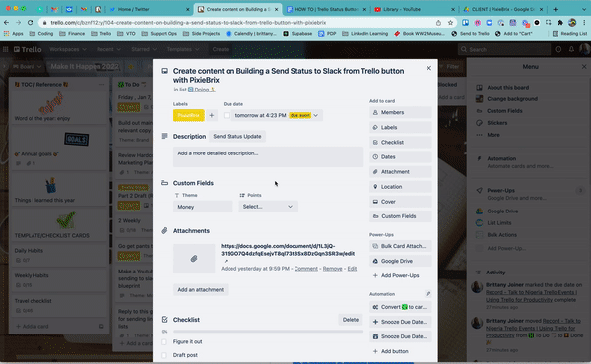Open the due date dropdown
The image size is (591, 364).
click(277, 115)
